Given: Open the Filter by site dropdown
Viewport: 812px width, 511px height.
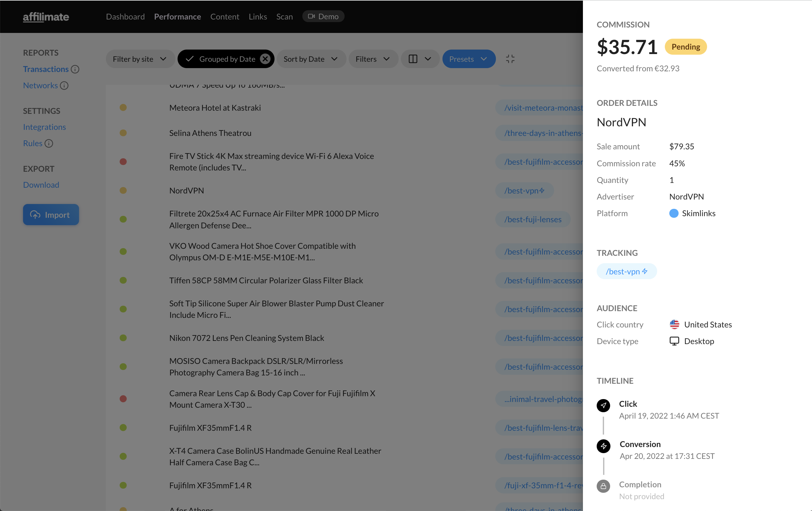Looking at the screenshot, I should (140, 59).
